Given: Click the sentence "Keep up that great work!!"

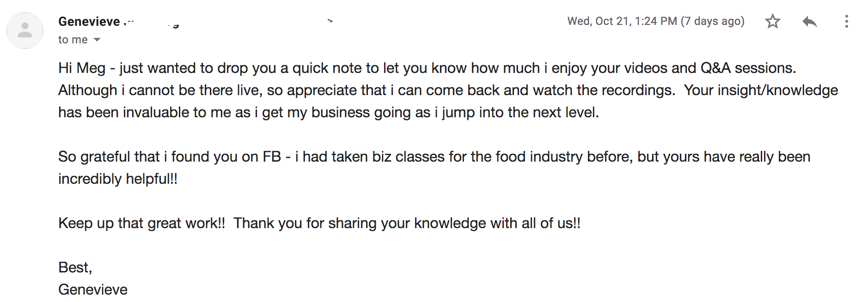Looking at the screenshot, I should [141, 223].
